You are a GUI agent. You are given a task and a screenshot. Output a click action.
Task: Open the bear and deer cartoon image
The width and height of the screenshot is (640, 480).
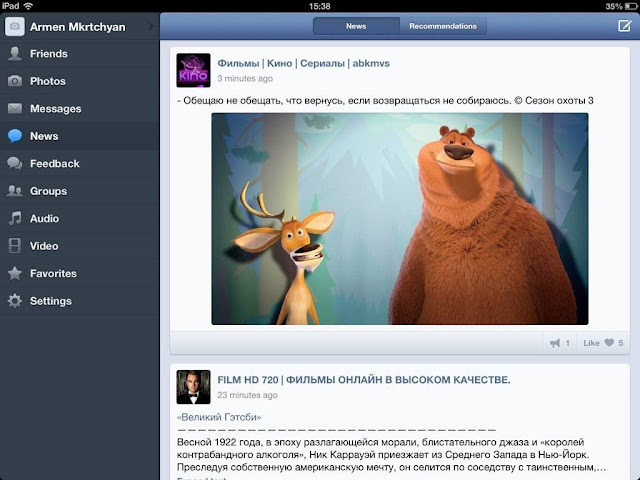click(400, 219)
